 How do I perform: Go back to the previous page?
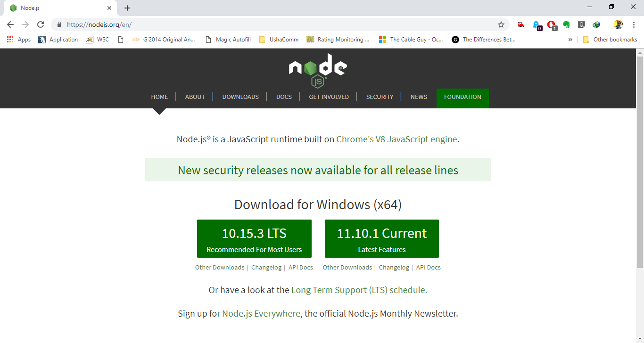10,24
